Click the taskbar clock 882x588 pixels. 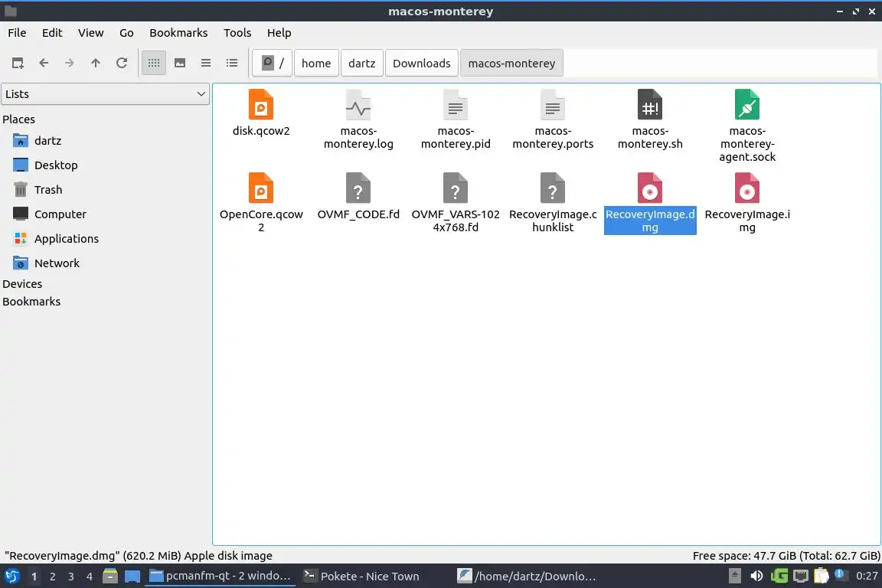[x=866, y=577]
